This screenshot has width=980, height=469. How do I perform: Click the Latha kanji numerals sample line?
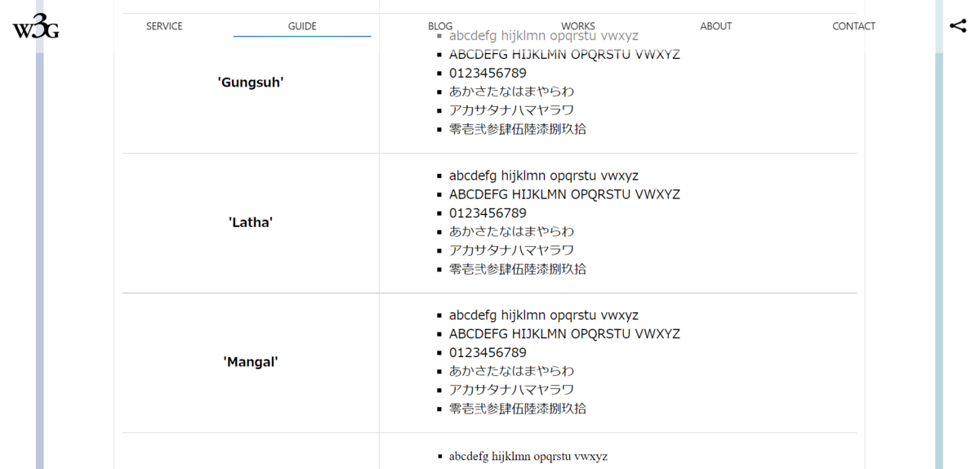518,269
